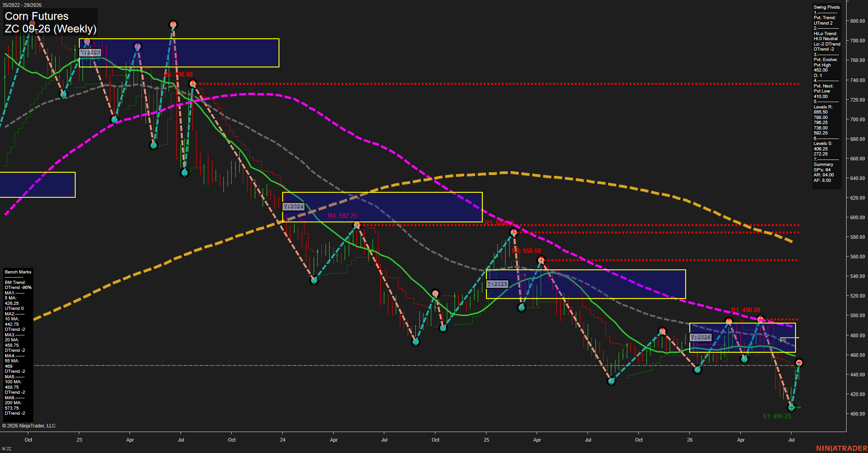
Task: Click the DTrend -96% value in Bench Marks
Action: pos(18,288)
